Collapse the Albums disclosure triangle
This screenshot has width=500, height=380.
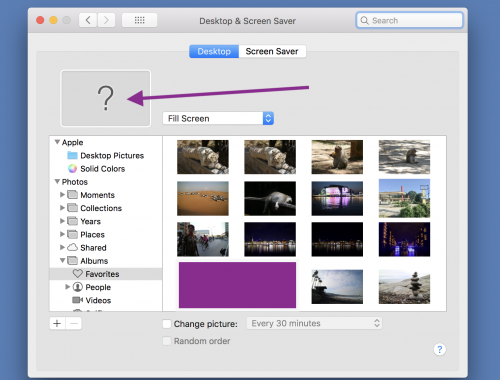pos(62,260)
